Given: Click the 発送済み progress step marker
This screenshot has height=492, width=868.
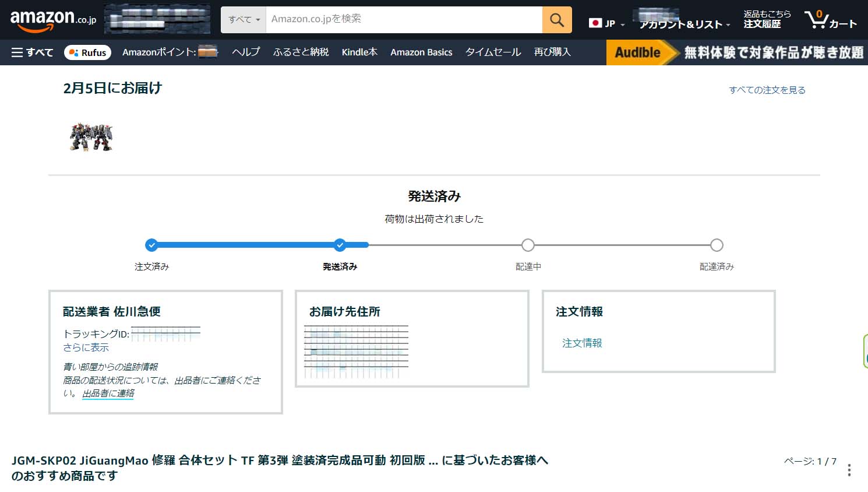Looking at the screenshot, I should coord(340,245).
